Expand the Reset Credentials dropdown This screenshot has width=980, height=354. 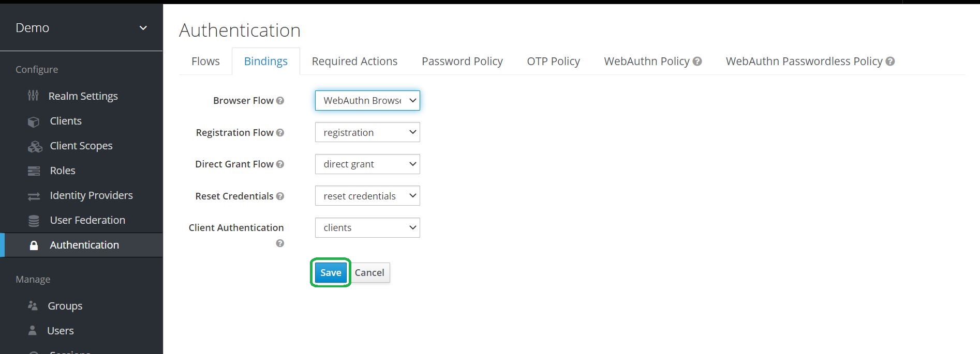click(x=367, y=196)
